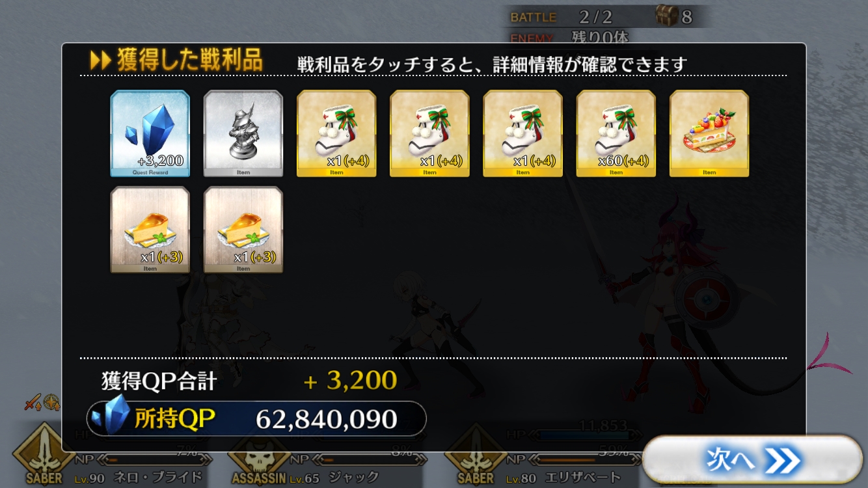
Task: Select the second Christmas stocking item
Action: tap(429, 133)
